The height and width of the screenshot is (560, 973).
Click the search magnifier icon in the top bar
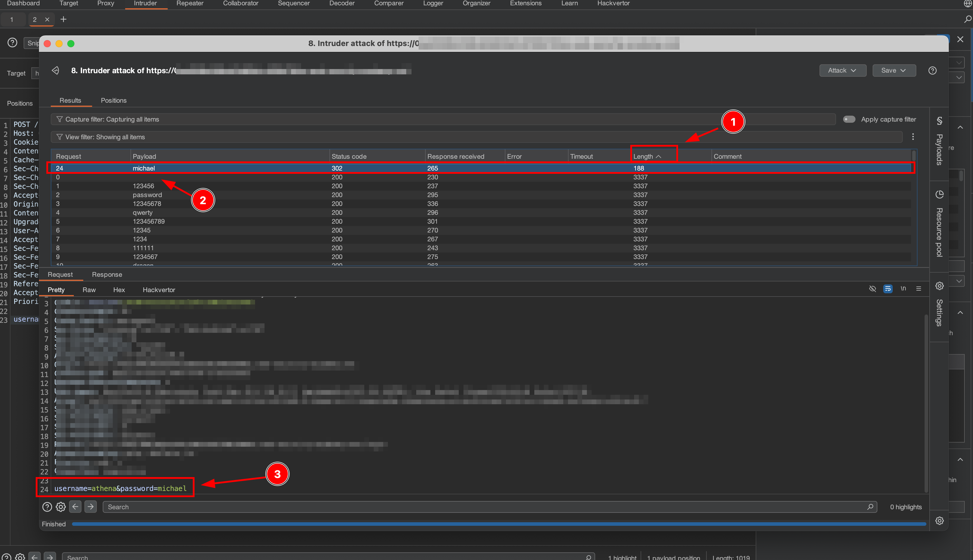pos(967,19)
